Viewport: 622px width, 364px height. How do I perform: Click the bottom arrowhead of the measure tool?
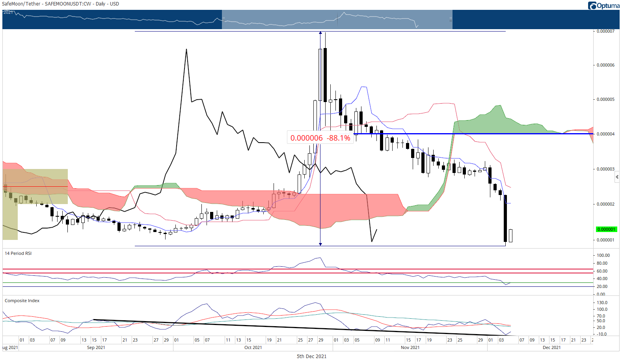point(320,244)
